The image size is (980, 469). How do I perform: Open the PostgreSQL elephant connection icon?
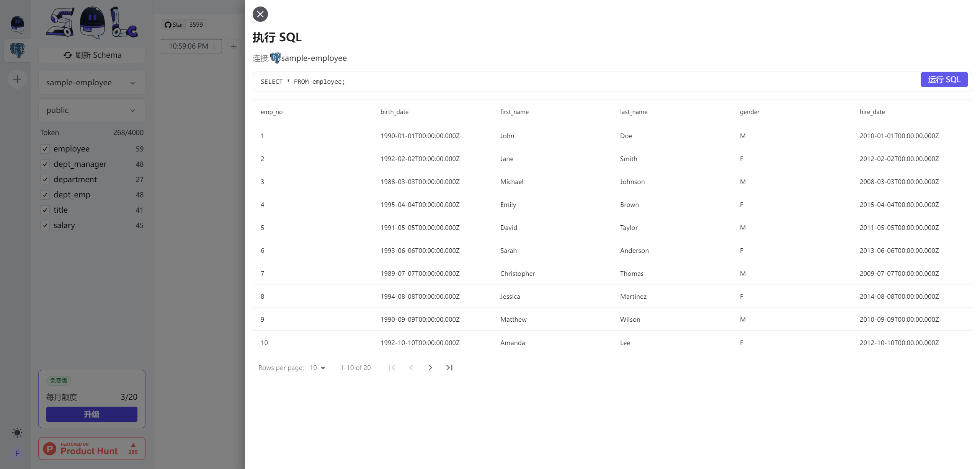tap(16, 50)
